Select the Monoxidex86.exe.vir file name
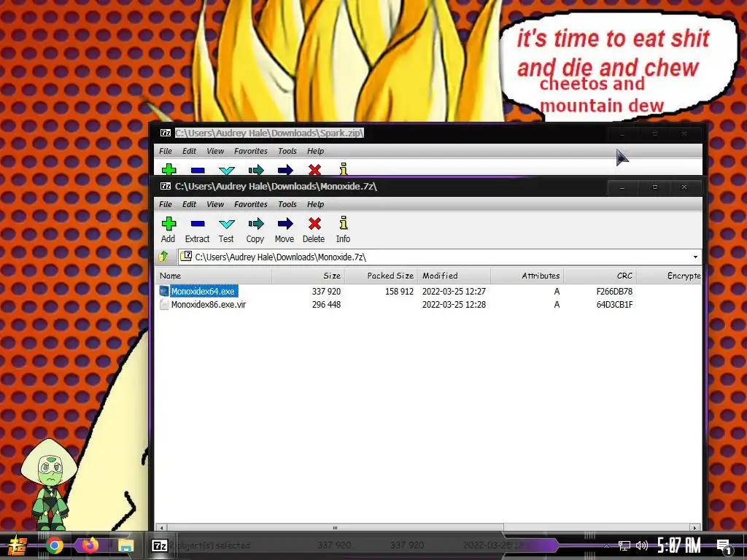 [x=208, y=305]
